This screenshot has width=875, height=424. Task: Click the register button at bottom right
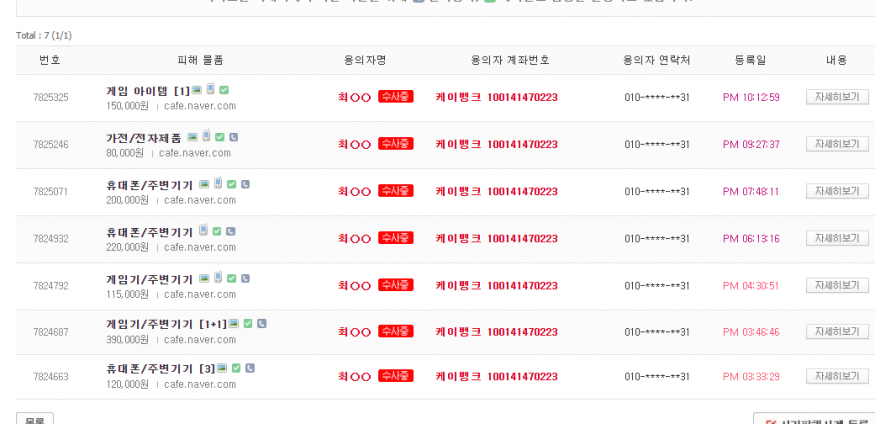(813, 419)
